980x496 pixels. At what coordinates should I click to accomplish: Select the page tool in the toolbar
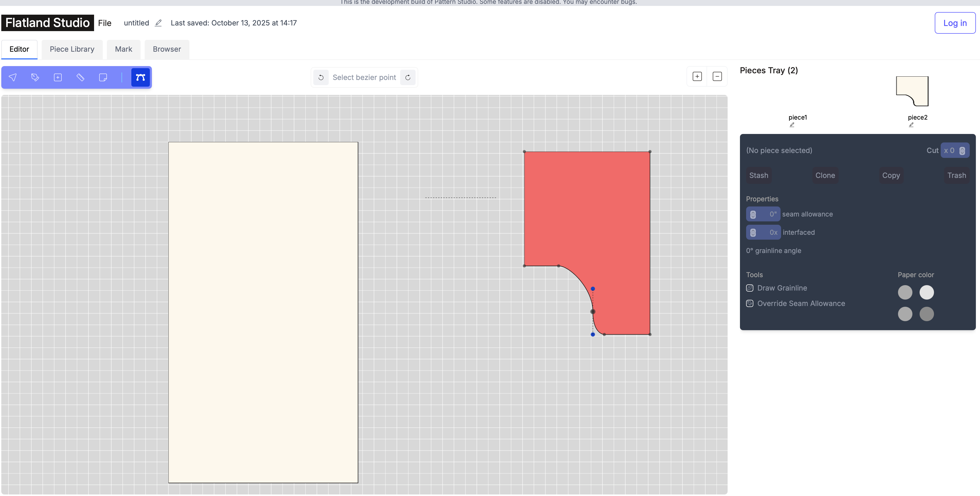[x=103, y=77]
